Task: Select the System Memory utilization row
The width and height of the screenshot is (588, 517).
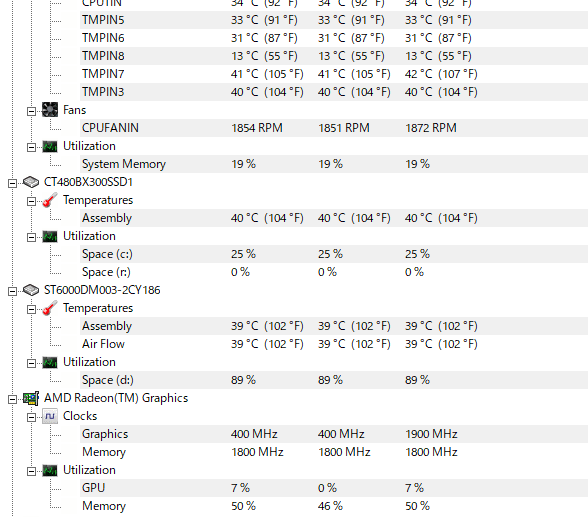Action: point(334,164)
